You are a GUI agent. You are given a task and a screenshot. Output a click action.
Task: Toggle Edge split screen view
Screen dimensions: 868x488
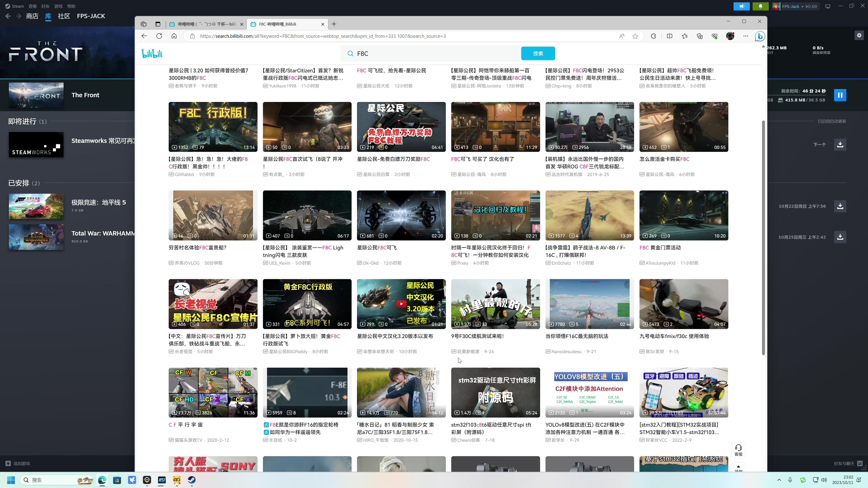click(670, 36)
